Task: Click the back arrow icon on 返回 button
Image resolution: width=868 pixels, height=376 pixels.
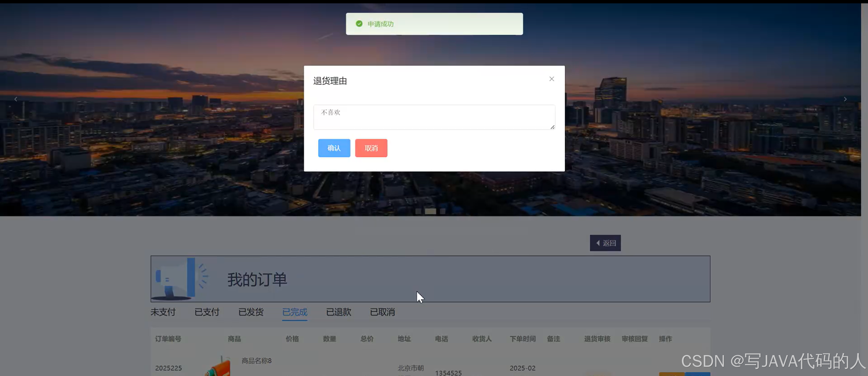Action: 598,243
